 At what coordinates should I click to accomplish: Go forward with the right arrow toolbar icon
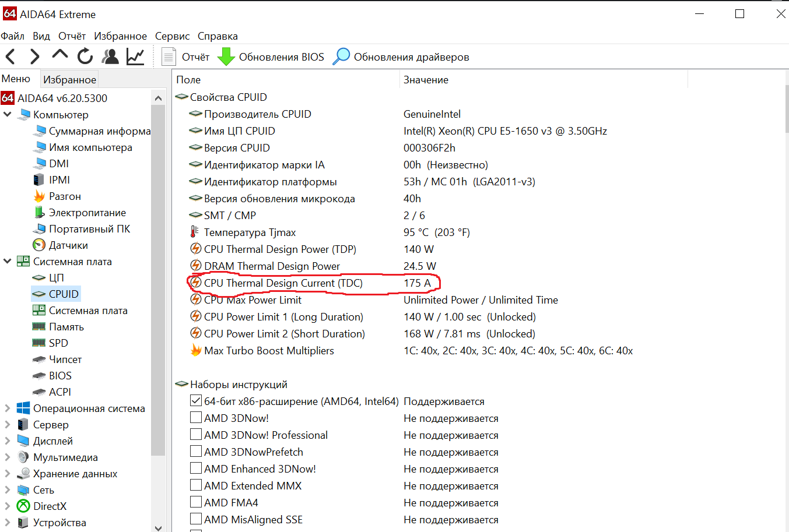click(35, 57)
